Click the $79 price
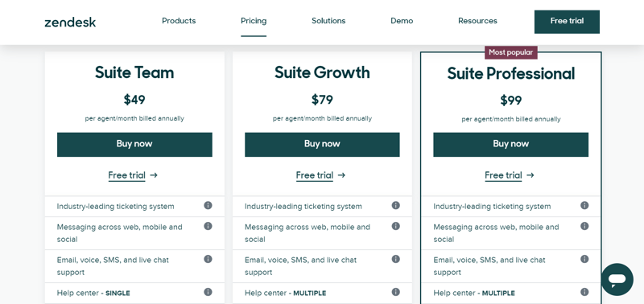This screenshot has height=304, width=644. click(322, 100)
